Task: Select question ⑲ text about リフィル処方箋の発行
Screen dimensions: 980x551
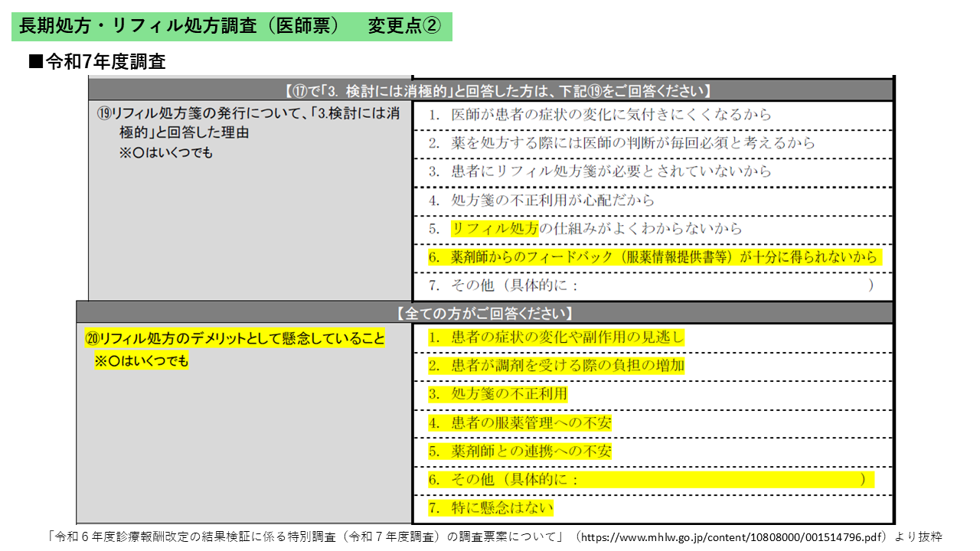Action: coord(249,122)
